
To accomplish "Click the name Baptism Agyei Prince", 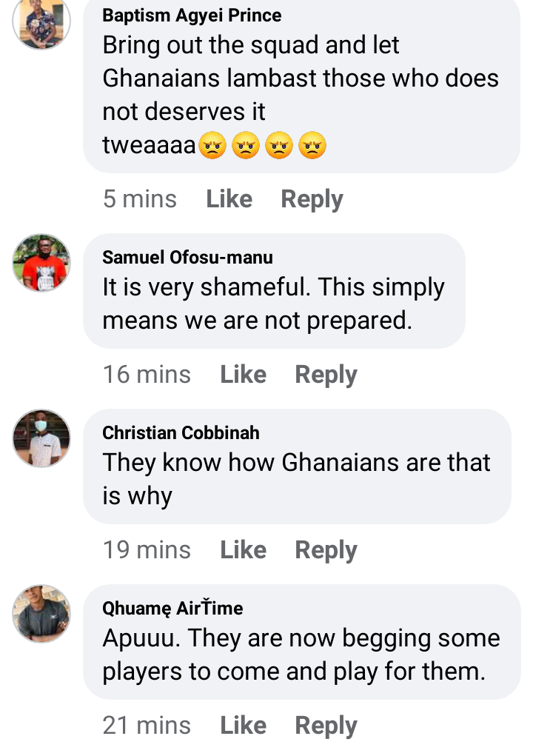I will (x=192, y=16).
